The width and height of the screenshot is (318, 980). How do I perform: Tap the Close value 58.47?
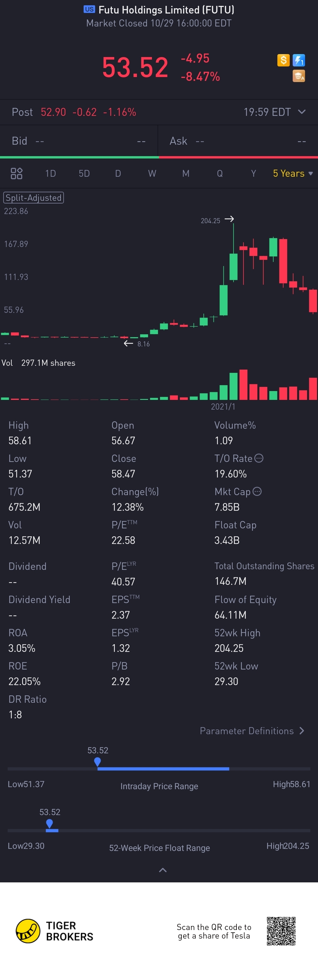123,474
